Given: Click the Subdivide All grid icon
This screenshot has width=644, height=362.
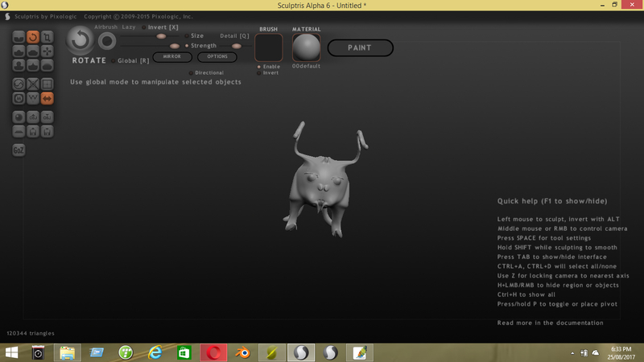Looking at the screenshot, I should (x=47, y=84).
